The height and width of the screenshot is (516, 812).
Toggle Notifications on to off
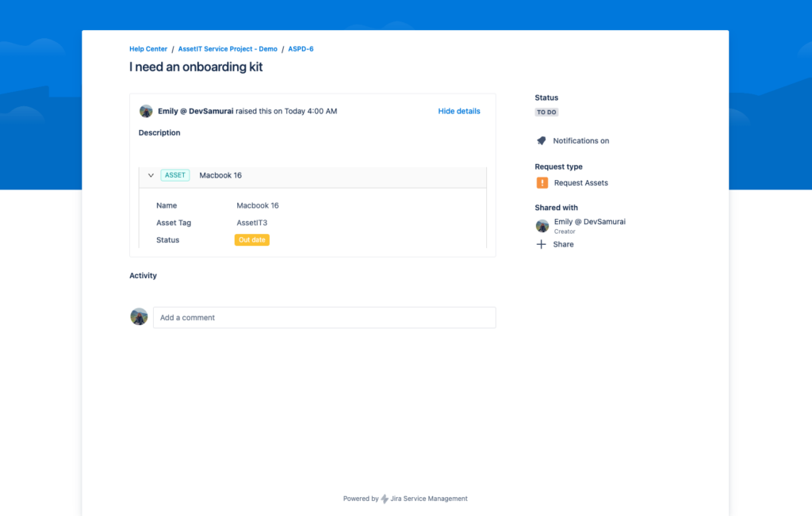[581, 140]
